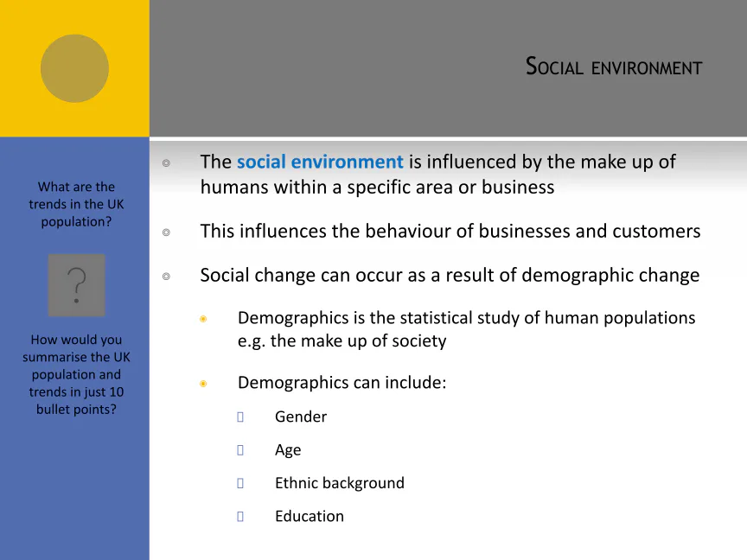This screenshot has width=747, height=560.
Task: Click the square bullet next to Gender
Action: pos(240,417)
